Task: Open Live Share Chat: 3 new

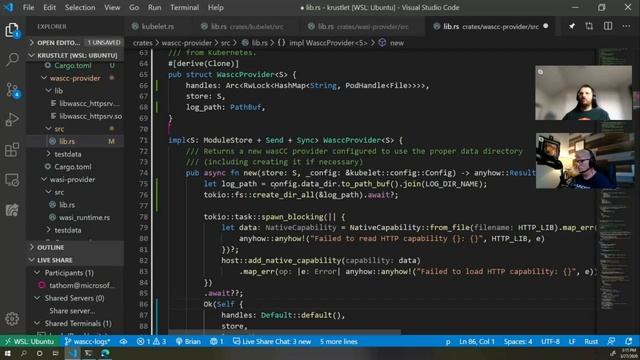Action: click(272, 341)
